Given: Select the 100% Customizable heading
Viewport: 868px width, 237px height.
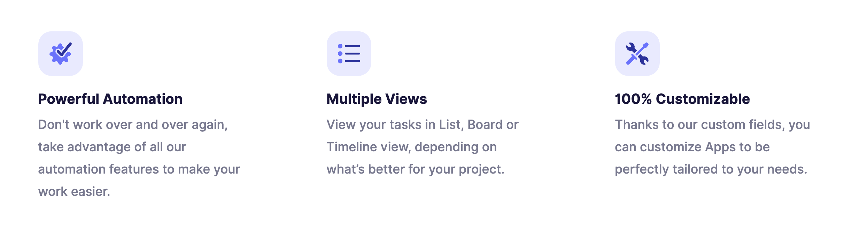Looking at the screenshot, I should point(682,99).
